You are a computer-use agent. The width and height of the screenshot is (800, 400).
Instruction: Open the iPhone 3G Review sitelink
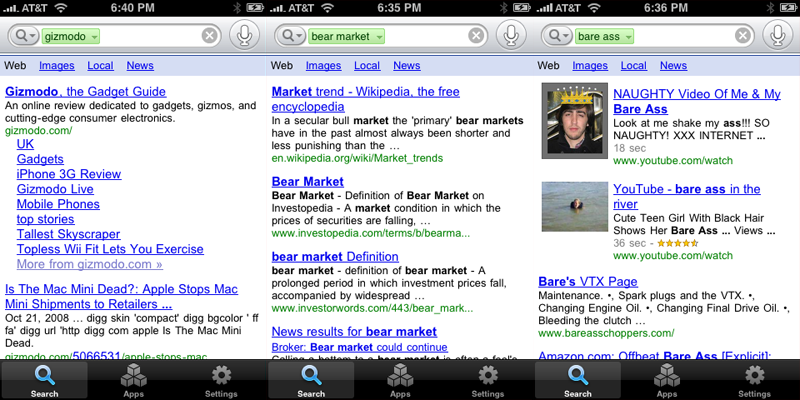pyautogui.click(x=69, y=174)
